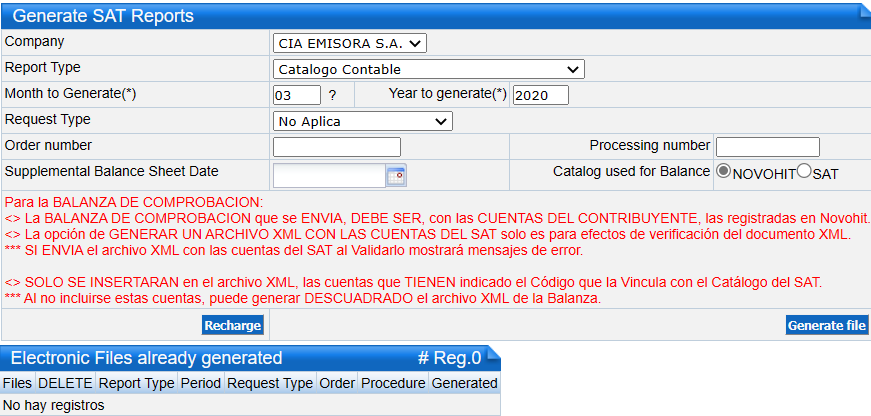Expand the Report Type dropdown Catalogo Contable
Image resolution: width=871 pixels, height=416 pixels.
tap(428, 69)
